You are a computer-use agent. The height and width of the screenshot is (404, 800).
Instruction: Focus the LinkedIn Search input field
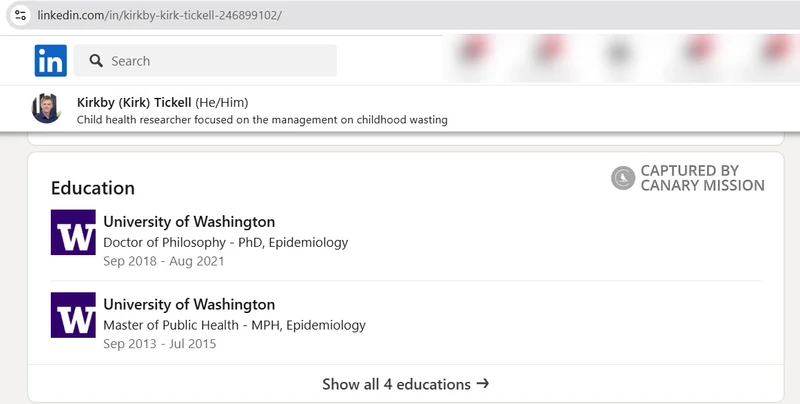coord(205,61)
